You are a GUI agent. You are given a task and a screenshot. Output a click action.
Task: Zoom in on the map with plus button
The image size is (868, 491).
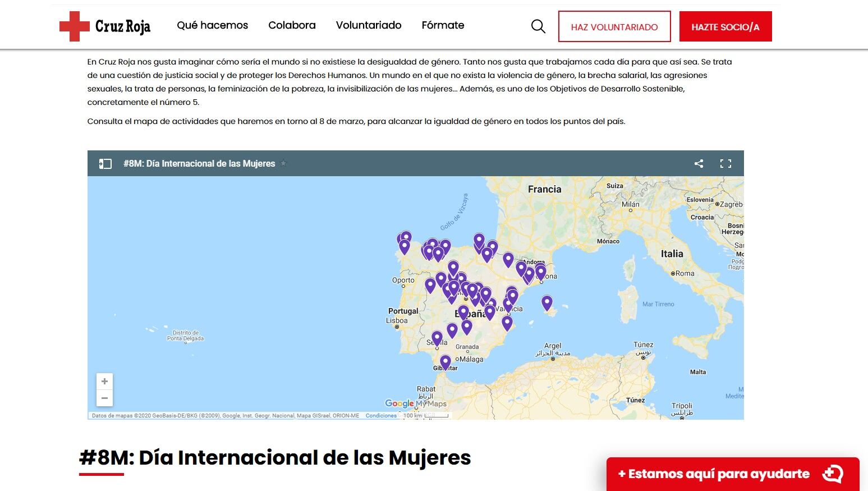104,382
